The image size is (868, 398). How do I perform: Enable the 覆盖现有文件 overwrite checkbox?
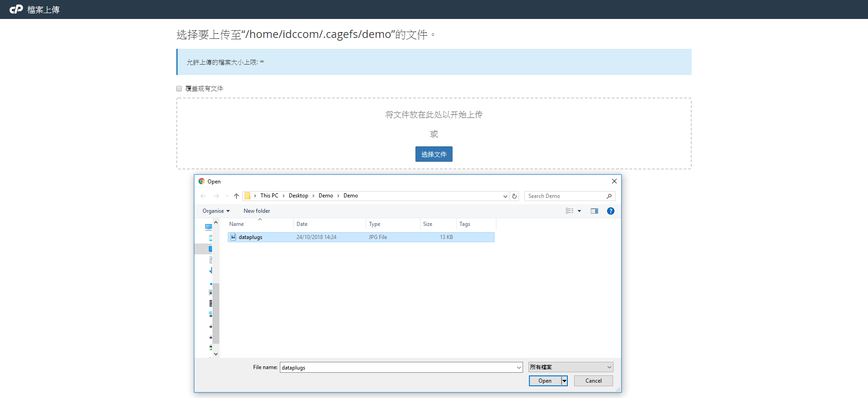point(179,89)
